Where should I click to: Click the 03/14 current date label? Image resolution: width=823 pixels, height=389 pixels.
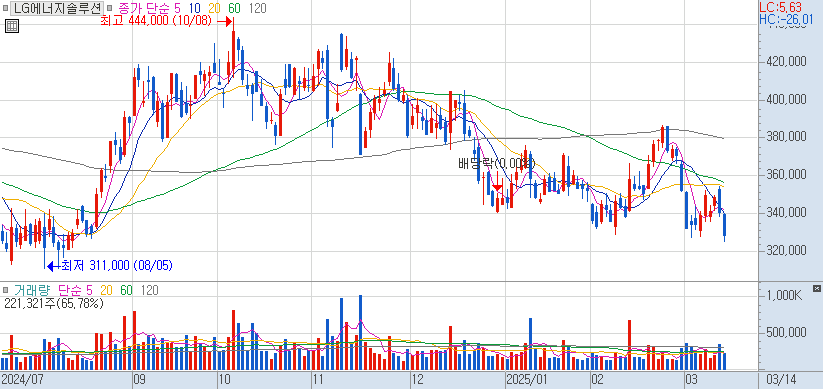pos(781,379)
